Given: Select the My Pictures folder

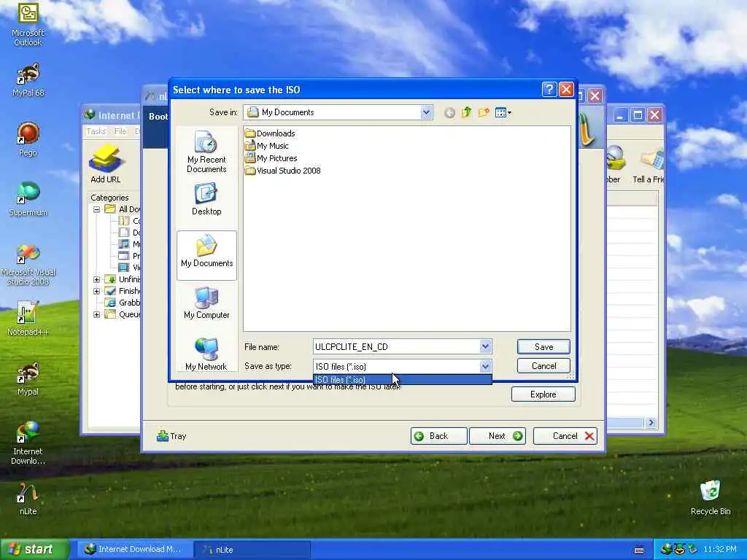Looking at the screenshot, I should 271,158.
